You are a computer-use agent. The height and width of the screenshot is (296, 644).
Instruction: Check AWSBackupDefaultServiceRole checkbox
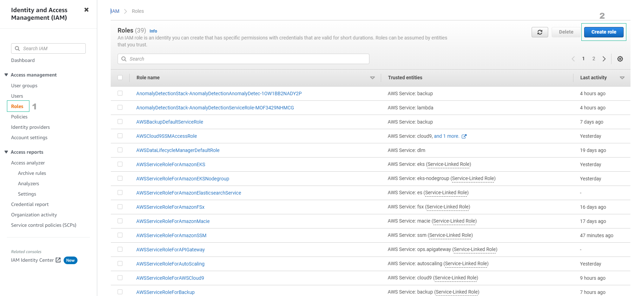(x=120, y=122)
